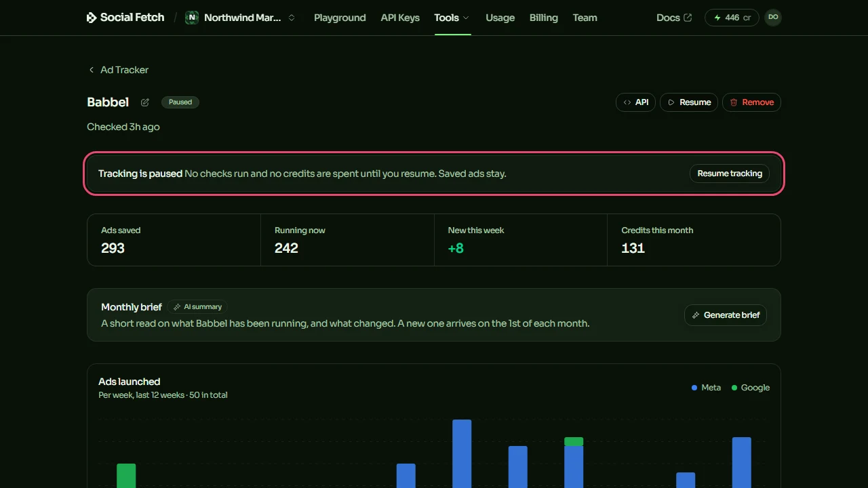The height and width of the screenshot is (488, 868).
Task: Edit the Babbel tracker name
Action: point(145,102)
